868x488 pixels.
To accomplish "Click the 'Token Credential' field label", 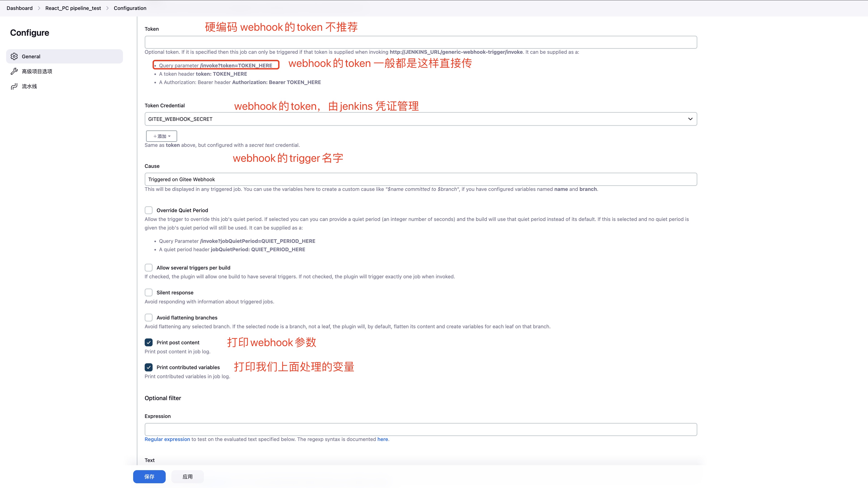I will click(x=165, y=106).
